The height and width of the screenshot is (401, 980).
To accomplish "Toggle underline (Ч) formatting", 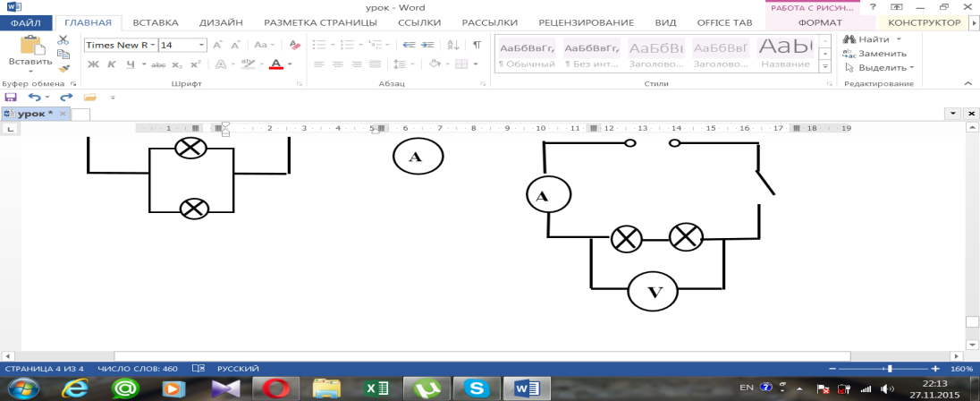I will tap(131, 64).
